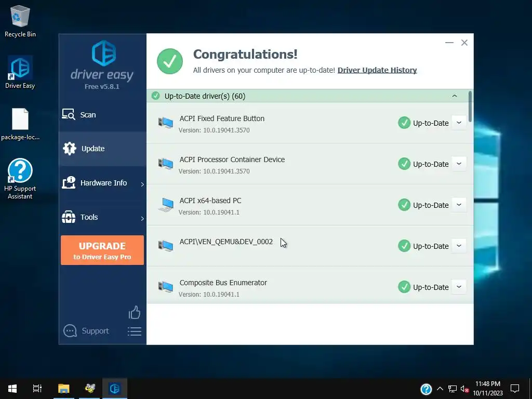Select the Recycle Bin desktop icon
Screen dimensions: 532x399
point(20,21)
